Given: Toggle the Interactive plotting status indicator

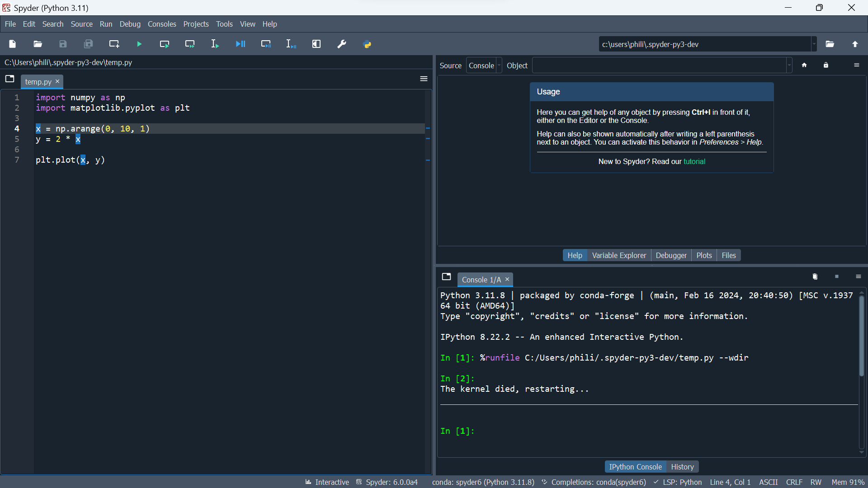Looking at the screenshot, I should (327, 482).
